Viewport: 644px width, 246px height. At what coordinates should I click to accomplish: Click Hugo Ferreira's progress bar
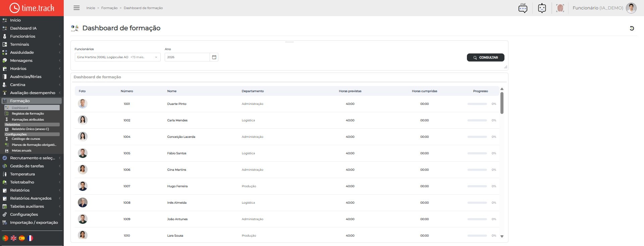(x=477, y=186)
